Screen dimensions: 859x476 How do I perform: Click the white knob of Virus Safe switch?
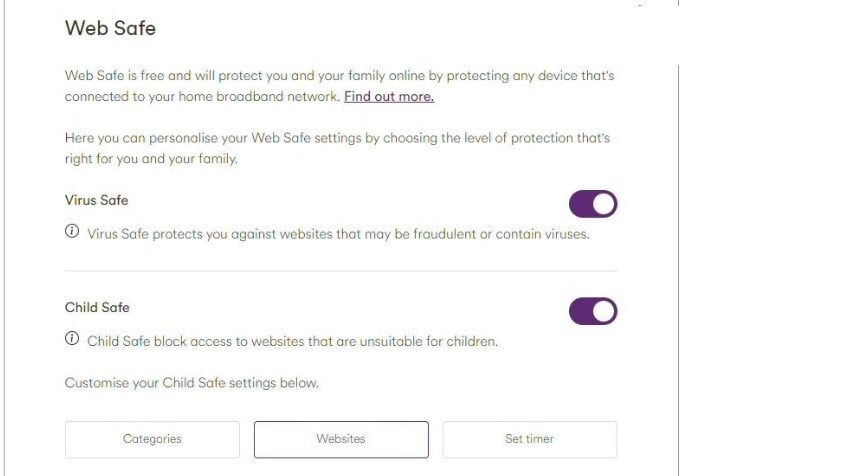[604, 204]
